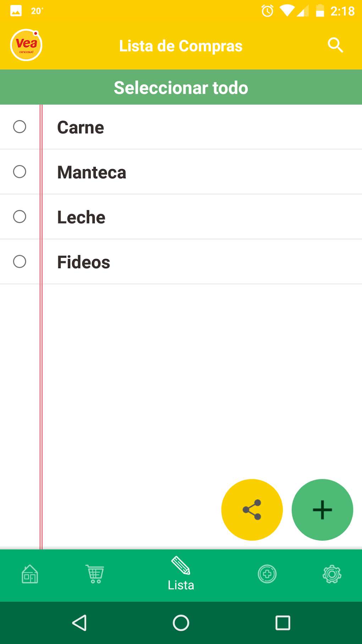Open search with the magnifier icon
Screen dimensions: 362x644
click(x=335, y=45)
